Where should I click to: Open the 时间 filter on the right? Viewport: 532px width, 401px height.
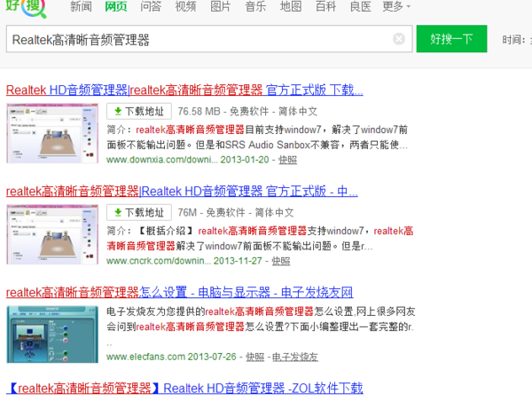click(x=516, y=40)
